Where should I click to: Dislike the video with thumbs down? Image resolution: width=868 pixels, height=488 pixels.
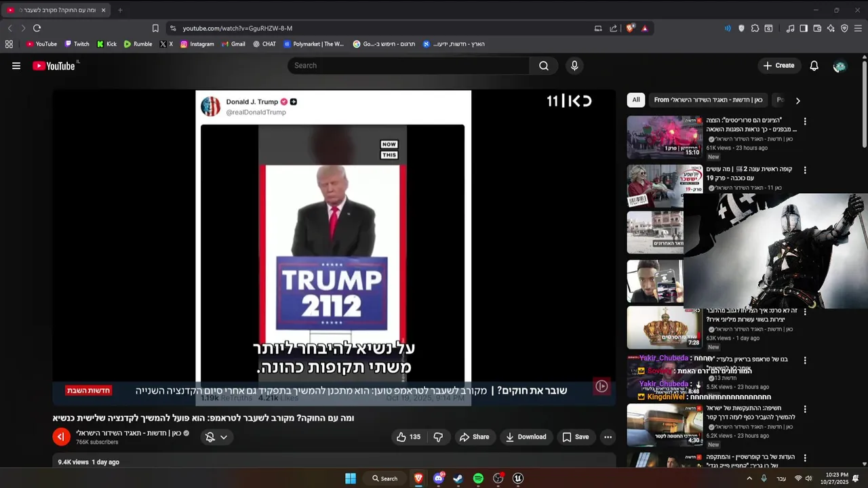point(438,437)
